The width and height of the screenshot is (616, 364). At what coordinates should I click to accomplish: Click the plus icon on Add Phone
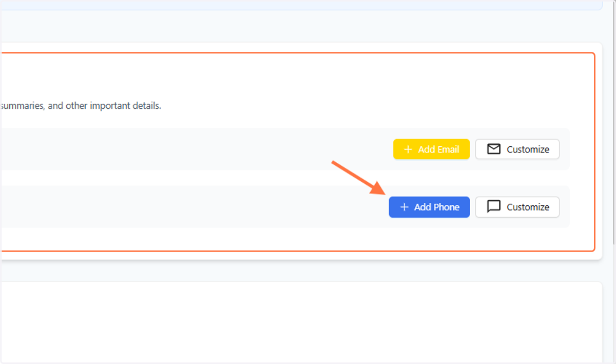(404, 207)
